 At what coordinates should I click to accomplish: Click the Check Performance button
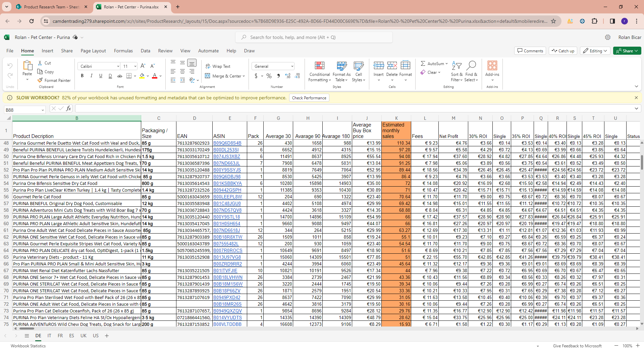tap(309, 98)
